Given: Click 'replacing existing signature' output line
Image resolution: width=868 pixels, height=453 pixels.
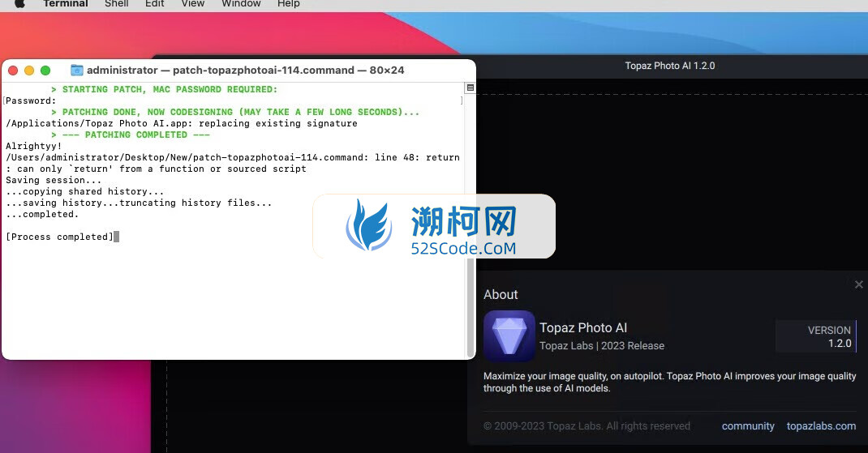Looking at the screenshot, I should [182, 123].
